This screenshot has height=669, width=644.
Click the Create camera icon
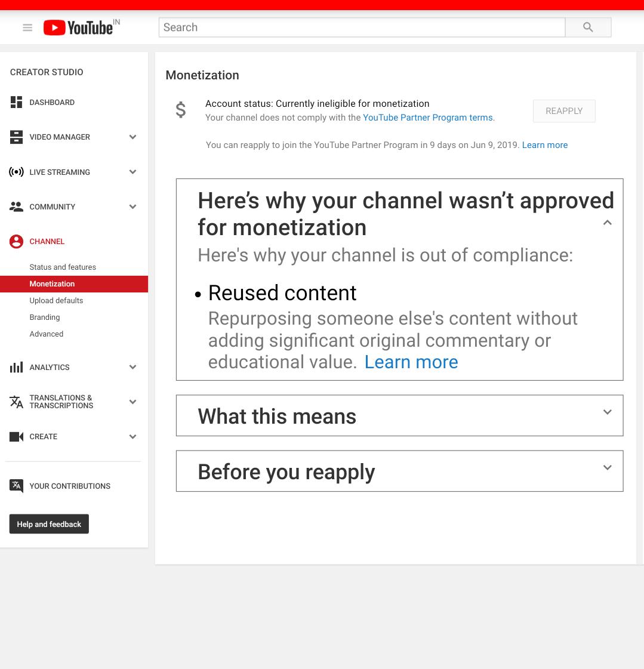pyautogui.click(x=16, y=436)
